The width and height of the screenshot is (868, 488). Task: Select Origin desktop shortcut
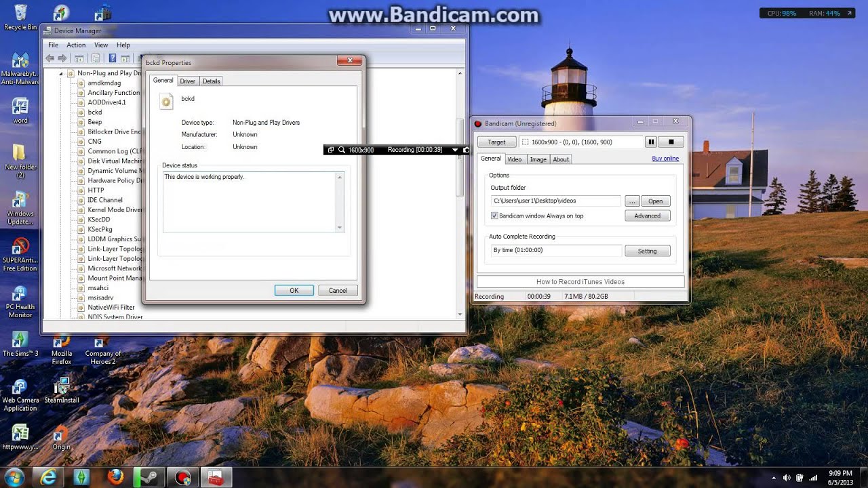coord(61,437)
